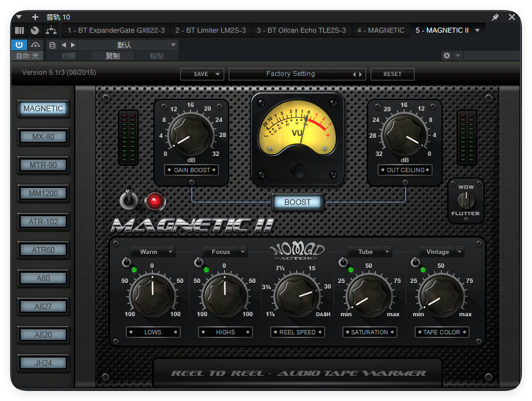Viewport: 532px width, 401px height.
Task: Close the plugin window
Action: click(512, 17)
